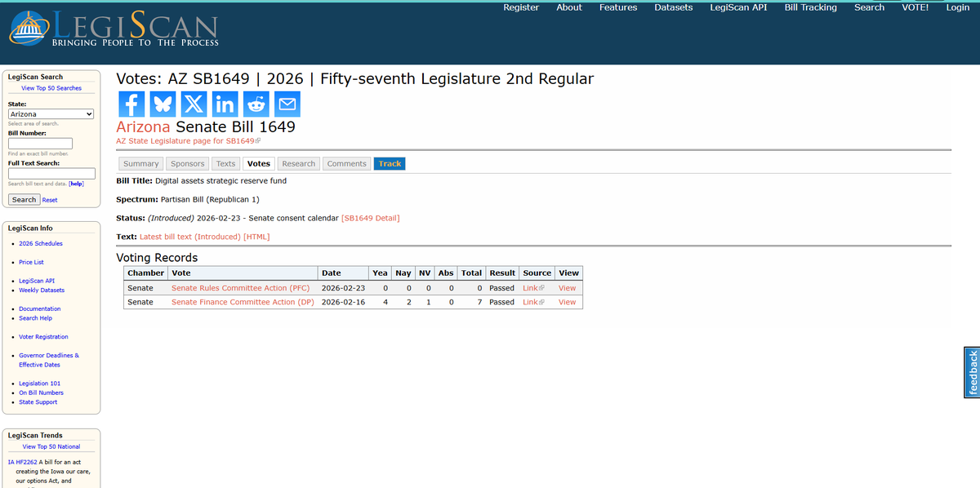Open Source Link for Rules Committee row
The height and width of the screenshot is (488, 980).
(533, 288)
